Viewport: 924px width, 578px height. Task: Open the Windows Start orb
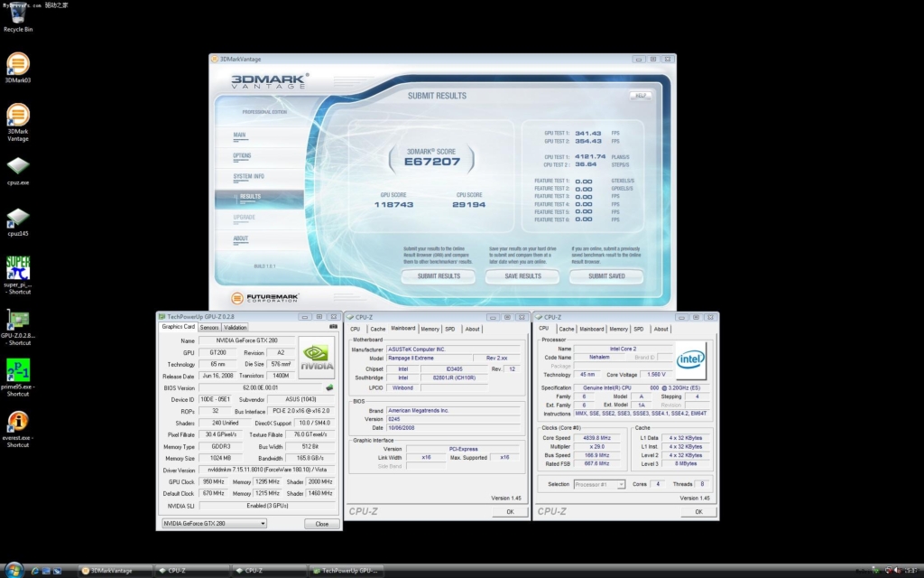(13, 570)
